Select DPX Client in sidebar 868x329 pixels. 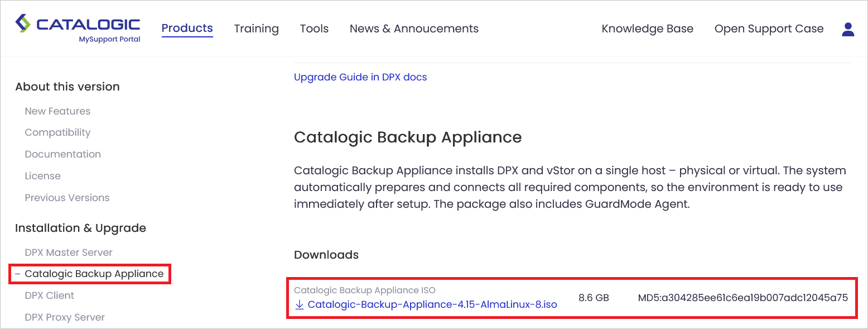coord(50,295)
